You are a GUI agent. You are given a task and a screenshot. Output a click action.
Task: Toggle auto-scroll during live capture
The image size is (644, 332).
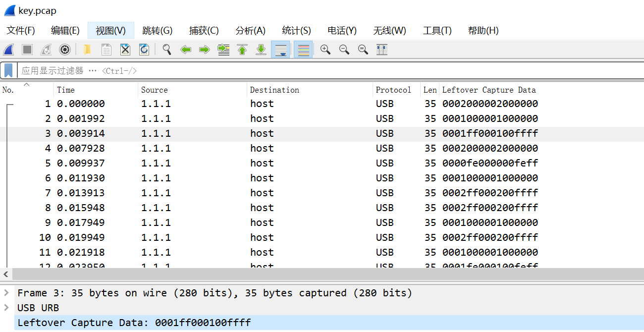tap(281, 50)
